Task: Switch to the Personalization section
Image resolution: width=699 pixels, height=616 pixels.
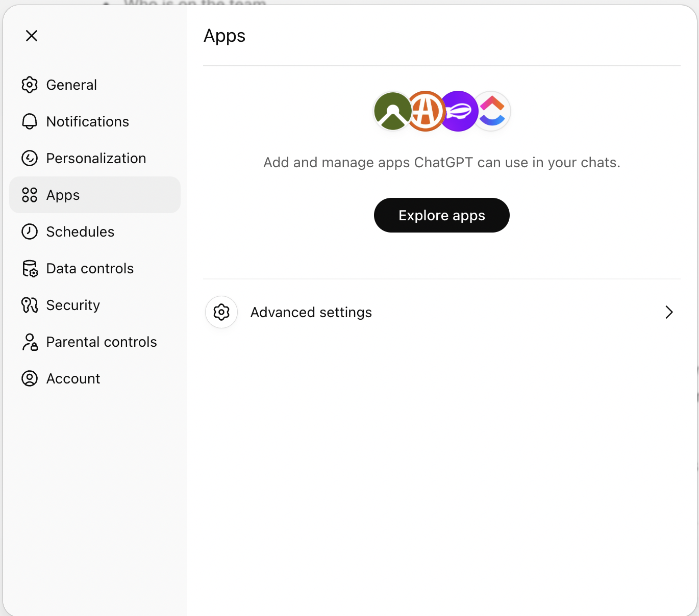Action: point(96,158)
